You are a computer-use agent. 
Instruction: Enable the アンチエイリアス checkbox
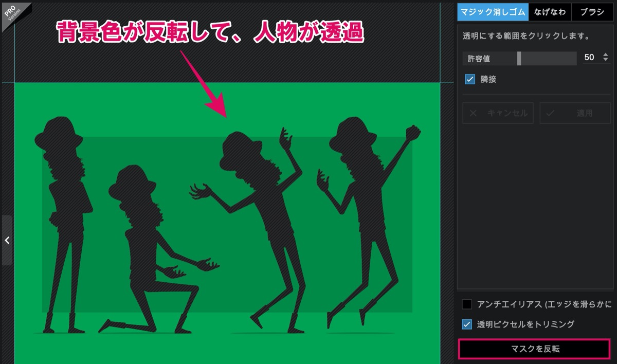click(x=467, y=304)
